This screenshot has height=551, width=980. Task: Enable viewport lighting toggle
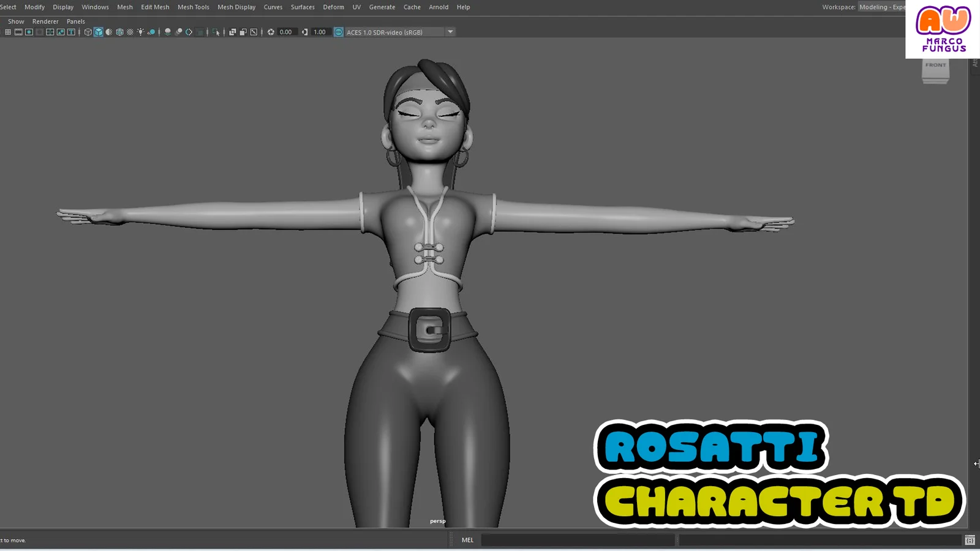[x=140, y=32]
